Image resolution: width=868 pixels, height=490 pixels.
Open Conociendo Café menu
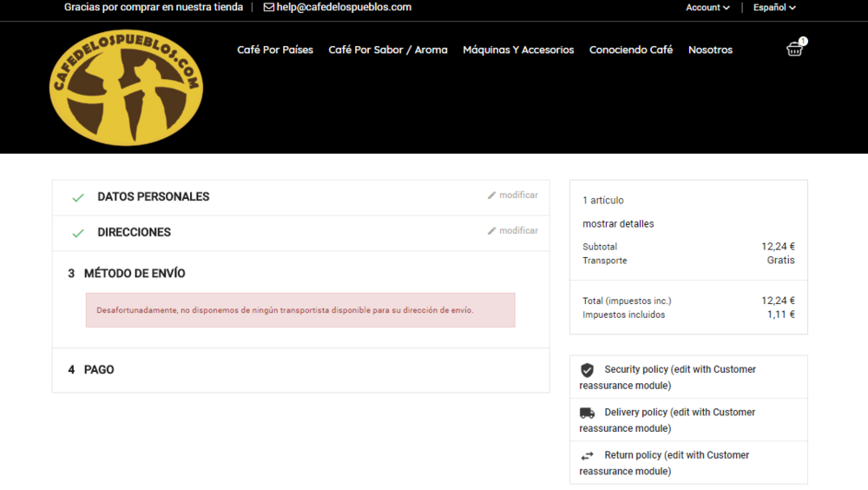coord(630,50)
